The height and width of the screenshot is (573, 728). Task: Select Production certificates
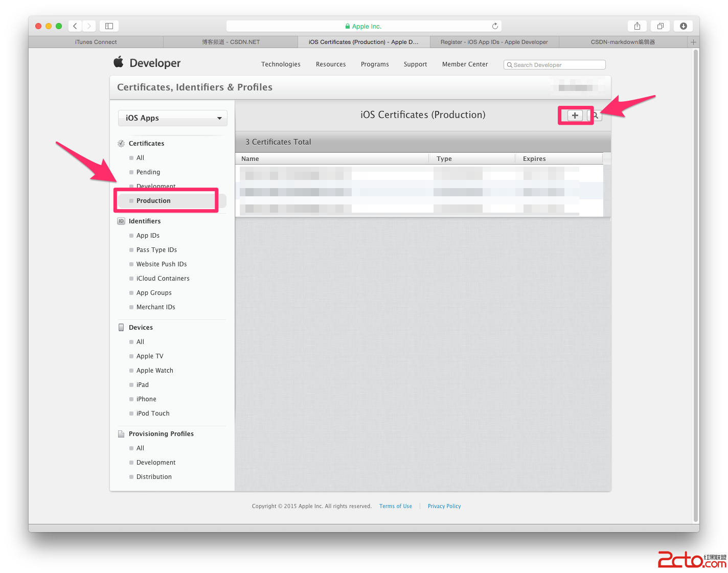pos(153,201)
